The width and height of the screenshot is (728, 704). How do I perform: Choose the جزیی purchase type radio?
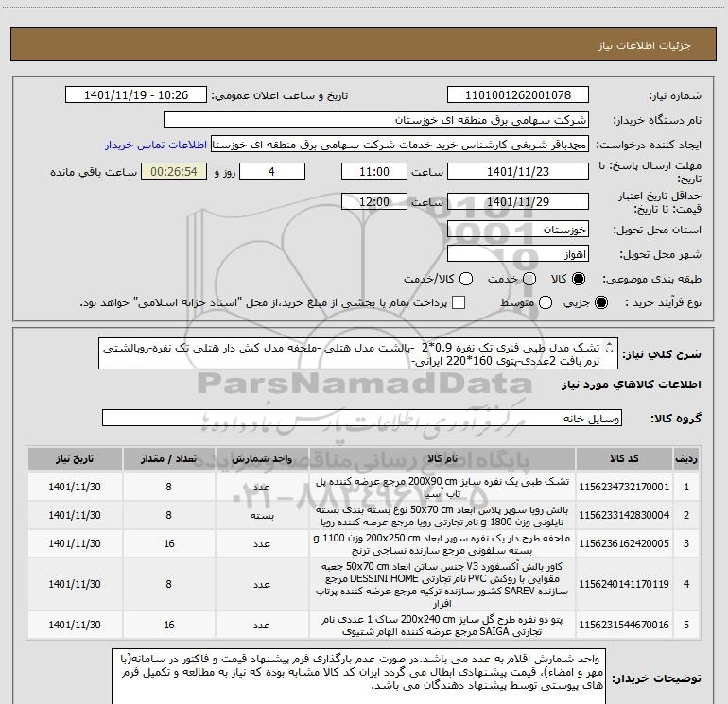point(600,302)
